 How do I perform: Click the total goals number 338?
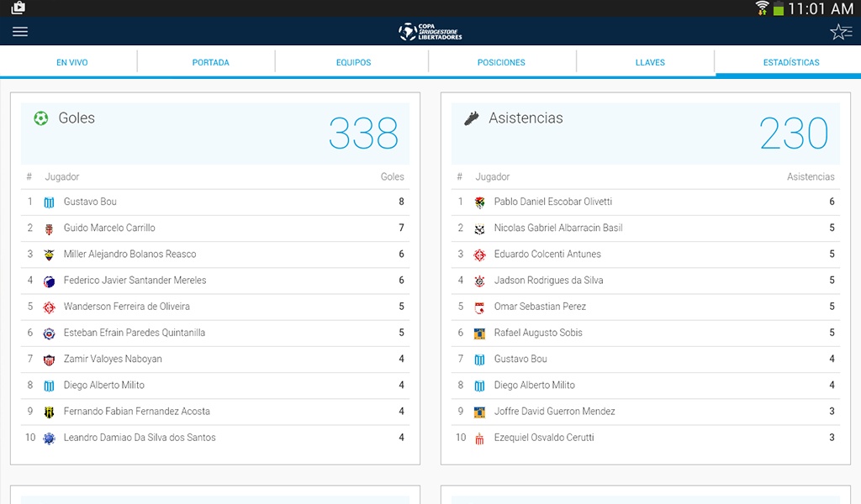click(x=363, y=134)
